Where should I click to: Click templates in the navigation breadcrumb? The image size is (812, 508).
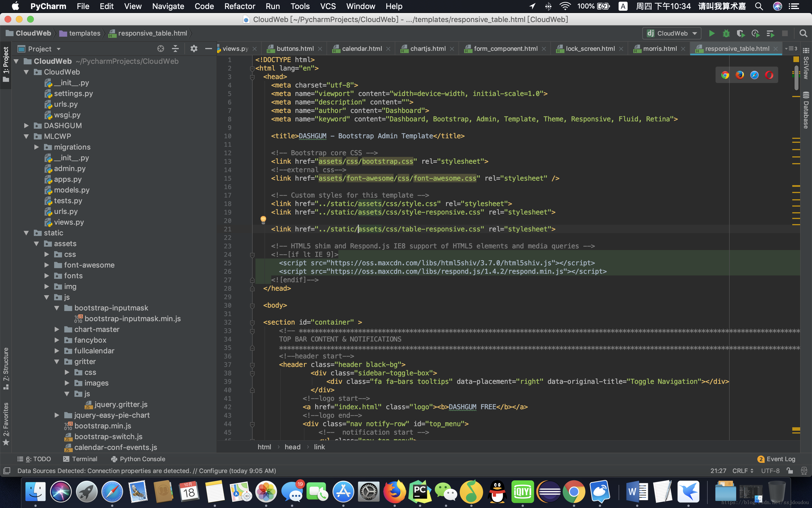[80, 33]
